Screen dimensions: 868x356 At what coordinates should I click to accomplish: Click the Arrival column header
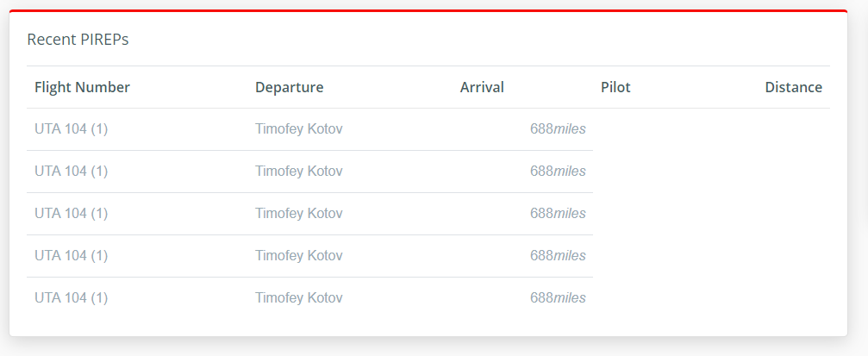[482, 87]
